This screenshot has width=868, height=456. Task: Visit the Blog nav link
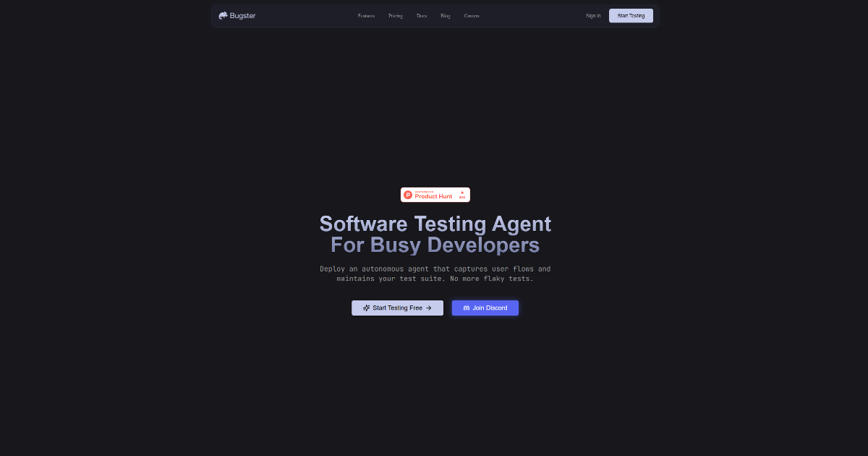coord(446,15)
